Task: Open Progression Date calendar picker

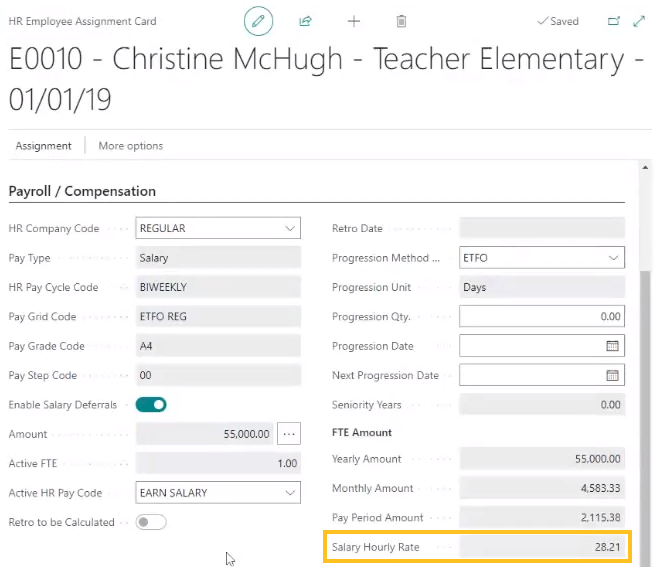Action: (x=613, y=346)
